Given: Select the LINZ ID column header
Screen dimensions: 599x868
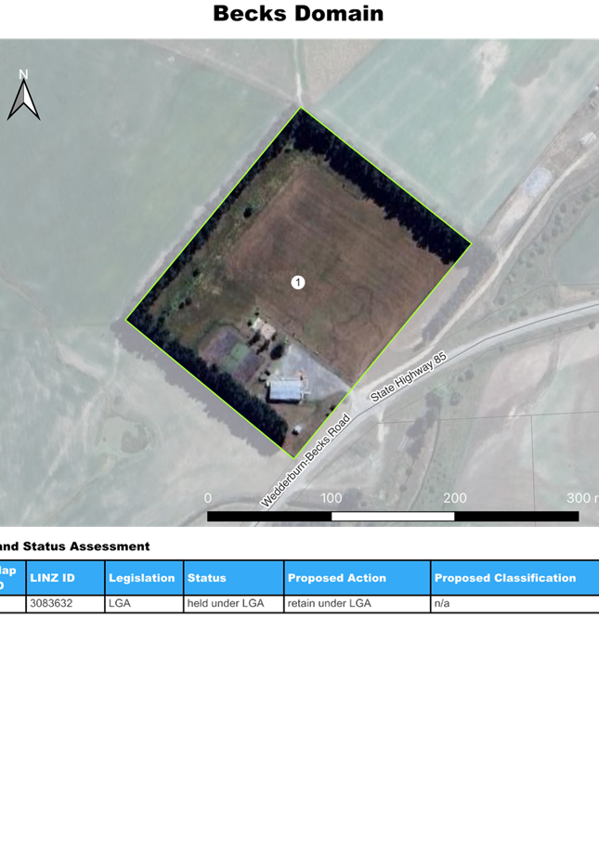Looking at the screenshot, I should pyautogui.click(x=53, y=578).
